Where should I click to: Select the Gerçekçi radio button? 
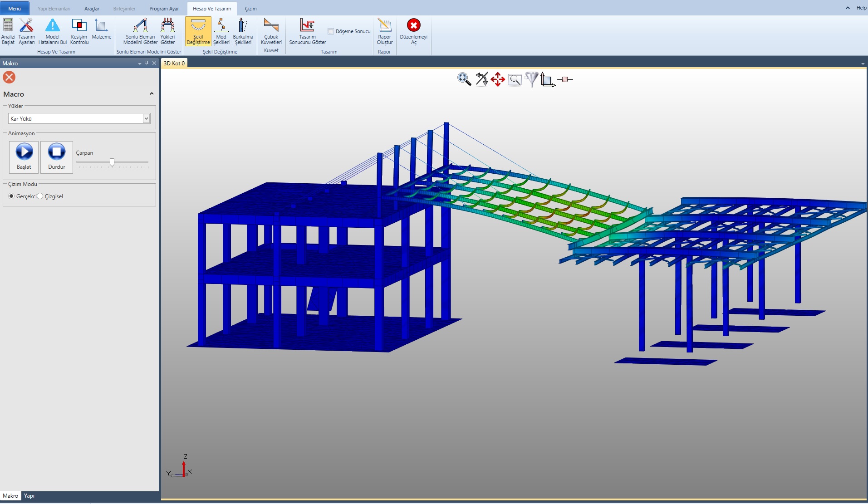12,196
